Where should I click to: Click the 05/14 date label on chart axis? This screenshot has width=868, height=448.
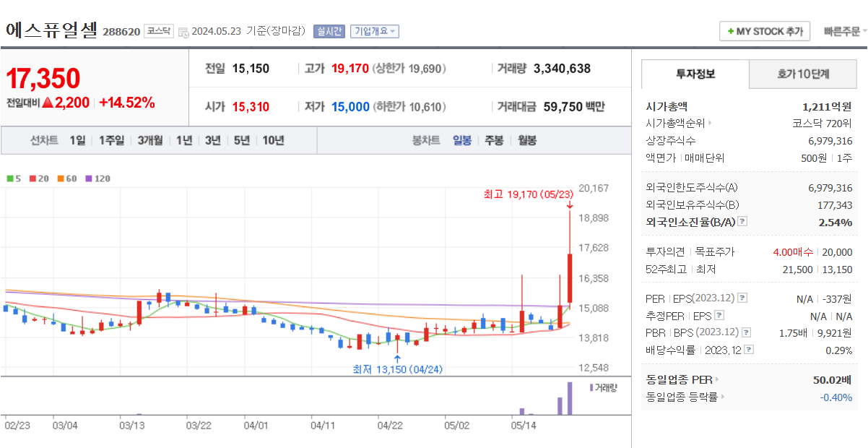tap(523, 426)
